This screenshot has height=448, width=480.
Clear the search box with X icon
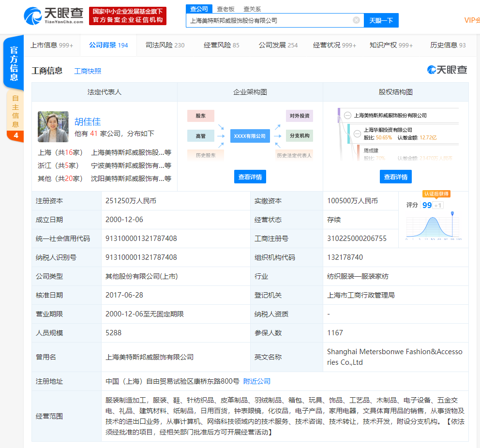coord(356,20)
